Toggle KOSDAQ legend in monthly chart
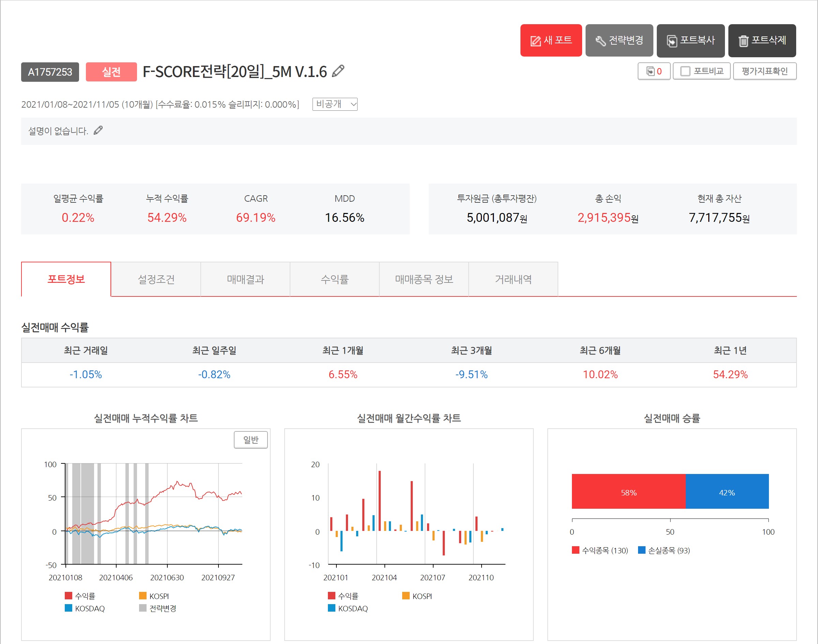Viewport: 818px width, 644px height. click(x=348, y=608)
